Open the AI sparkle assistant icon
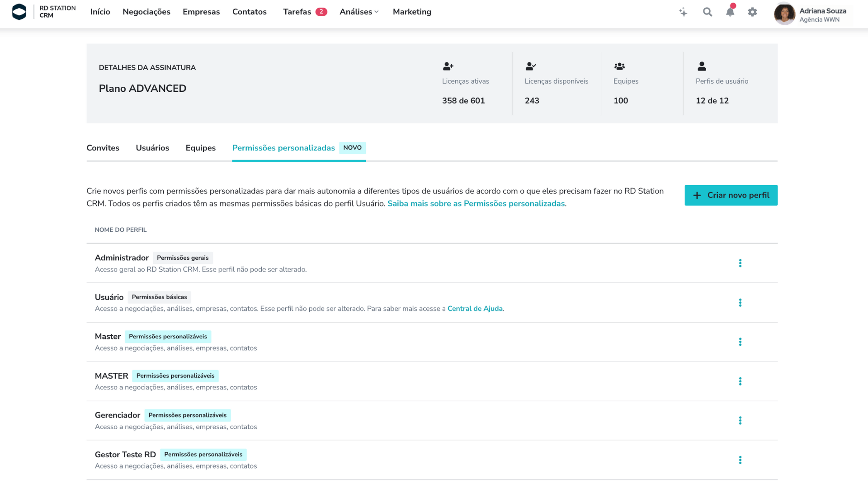868x488 pixels. [x=683, y=12]
